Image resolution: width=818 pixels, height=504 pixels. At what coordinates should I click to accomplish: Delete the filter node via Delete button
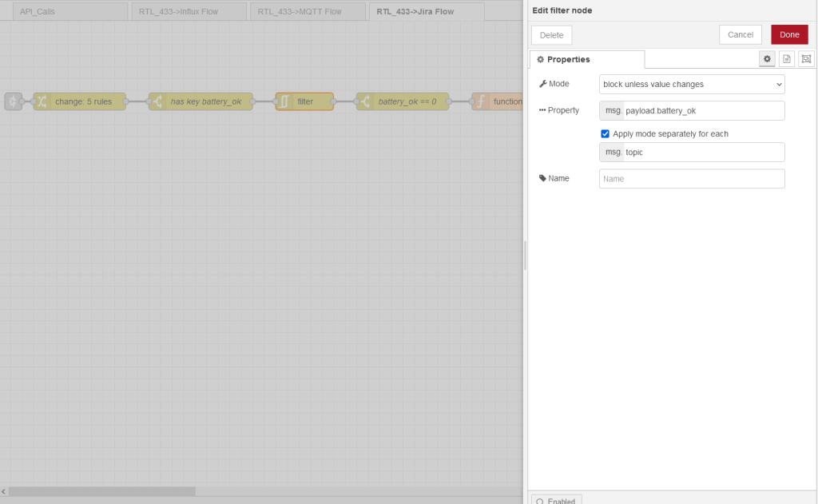point(551,35)
